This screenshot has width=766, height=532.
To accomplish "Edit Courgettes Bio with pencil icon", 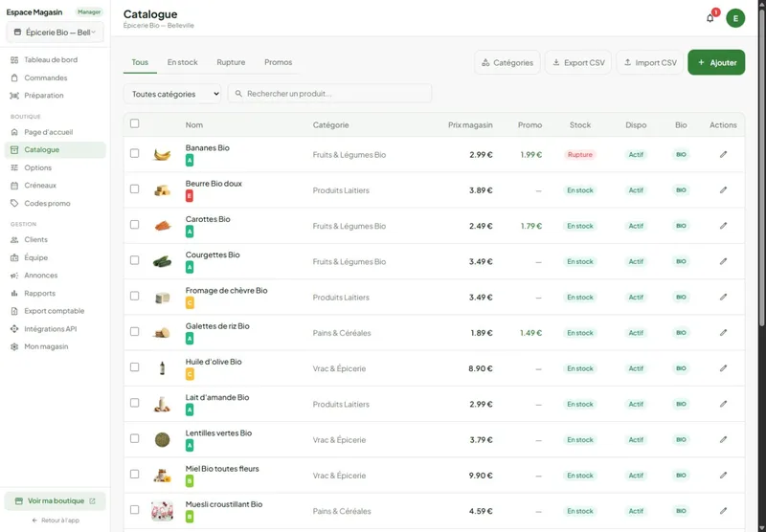I will click(723, 261).
